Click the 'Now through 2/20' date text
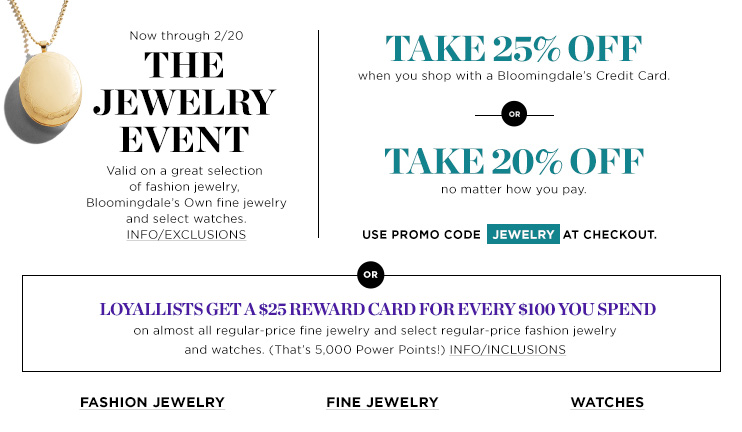The height and width of the screenshot is (432, 742). (186, 35)
